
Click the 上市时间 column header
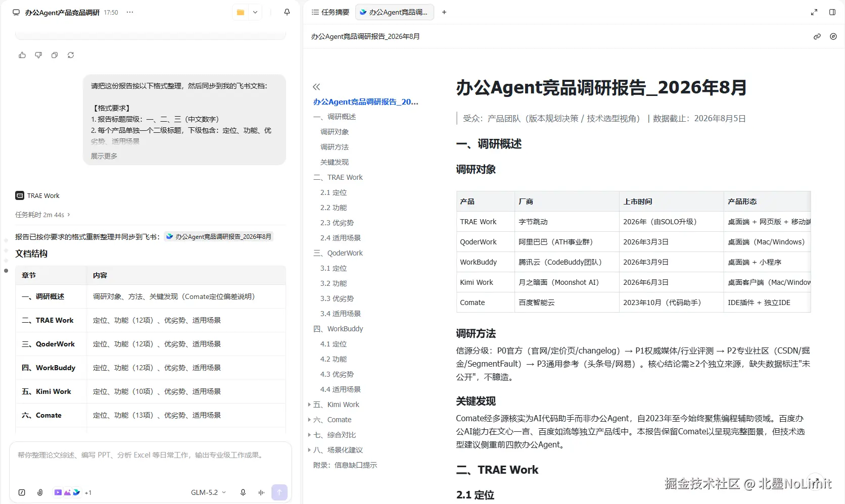(x=672, y=201)
